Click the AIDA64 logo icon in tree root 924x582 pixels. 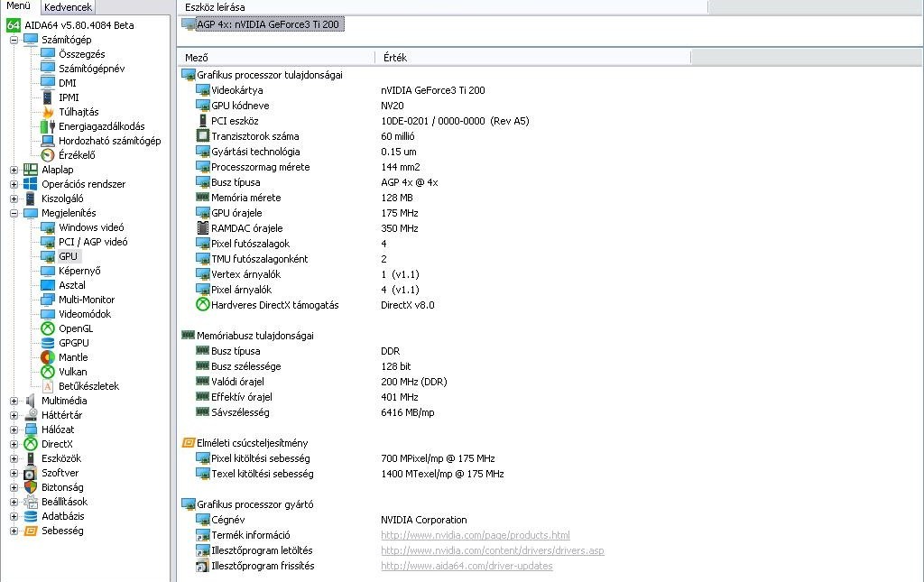[14, 25]
